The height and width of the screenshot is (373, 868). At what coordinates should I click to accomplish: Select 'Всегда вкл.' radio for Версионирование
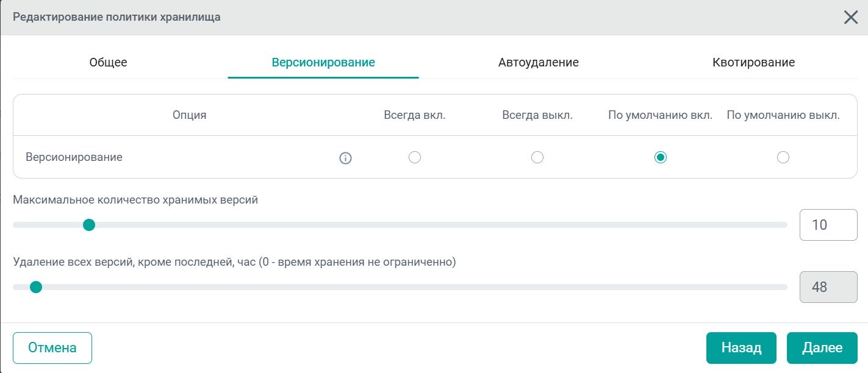(x=415, y=158)
